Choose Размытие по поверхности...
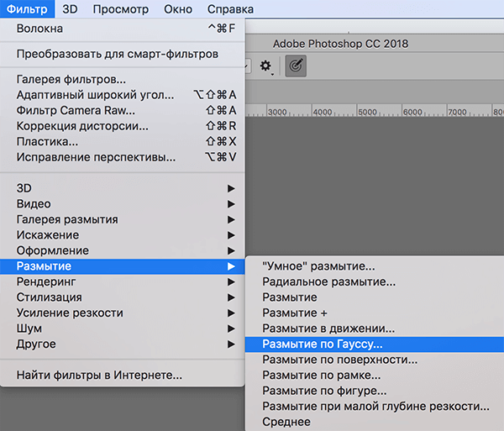504x431 pixels. click(375, 360)
